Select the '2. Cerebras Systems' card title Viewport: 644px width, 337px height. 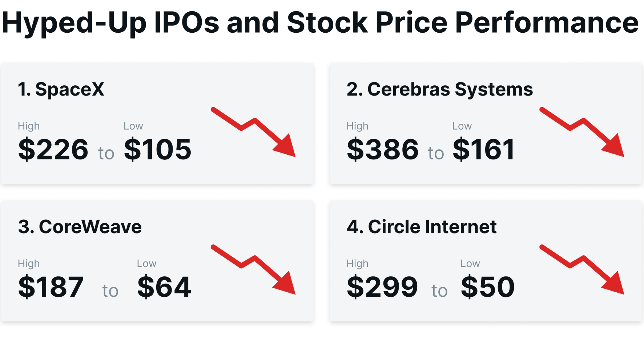pyautogui.click(x=440, y=89)
